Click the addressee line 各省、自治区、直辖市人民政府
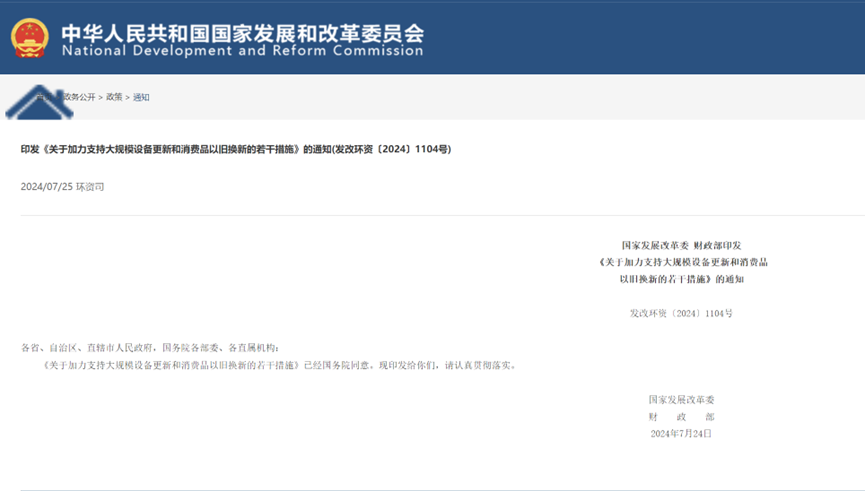This screenshot has width=865, height=491. pos(150,348)
